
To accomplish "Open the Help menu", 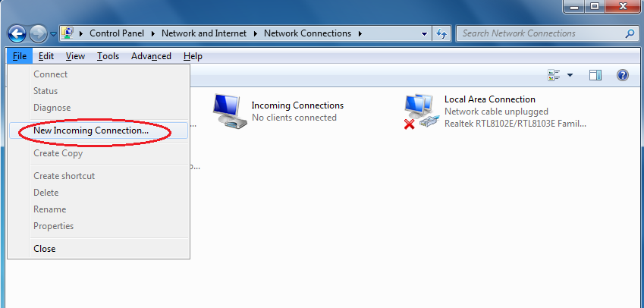I will tap(193, 56).
